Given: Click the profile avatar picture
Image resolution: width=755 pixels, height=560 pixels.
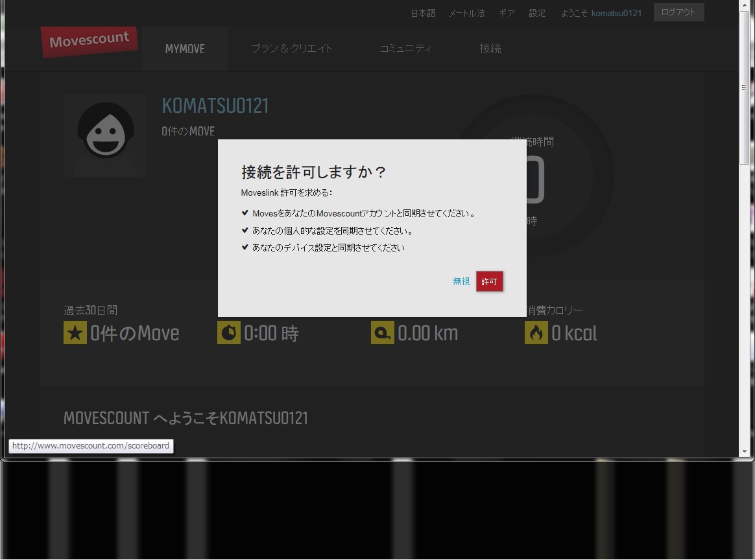Looking at the screenshot, I should [x=106, y=135].
